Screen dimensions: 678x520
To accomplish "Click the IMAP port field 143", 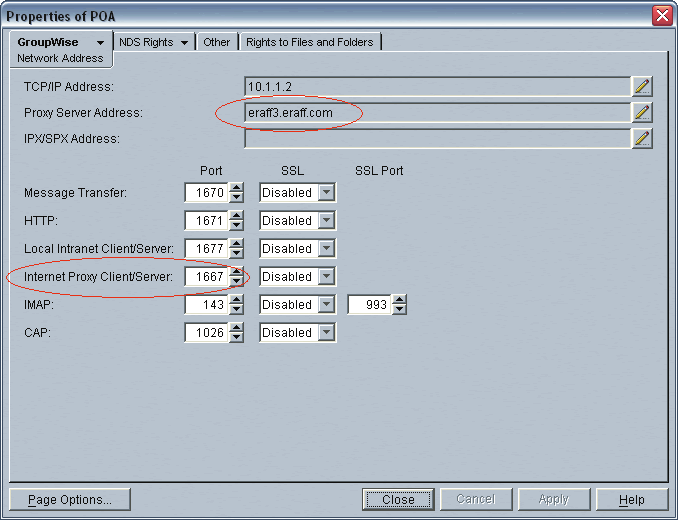I will pyautogui.click(x=207, y=305).
